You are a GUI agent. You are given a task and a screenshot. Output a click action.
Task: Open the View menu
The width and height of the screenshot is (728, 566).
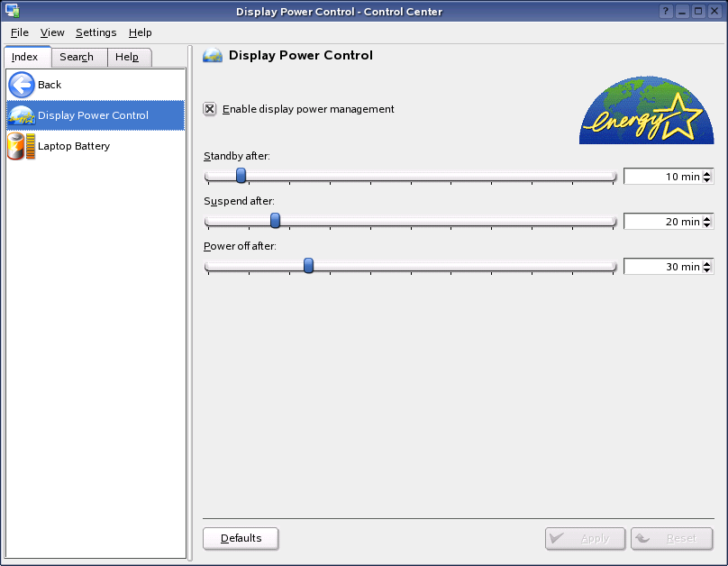click(52, 32)
